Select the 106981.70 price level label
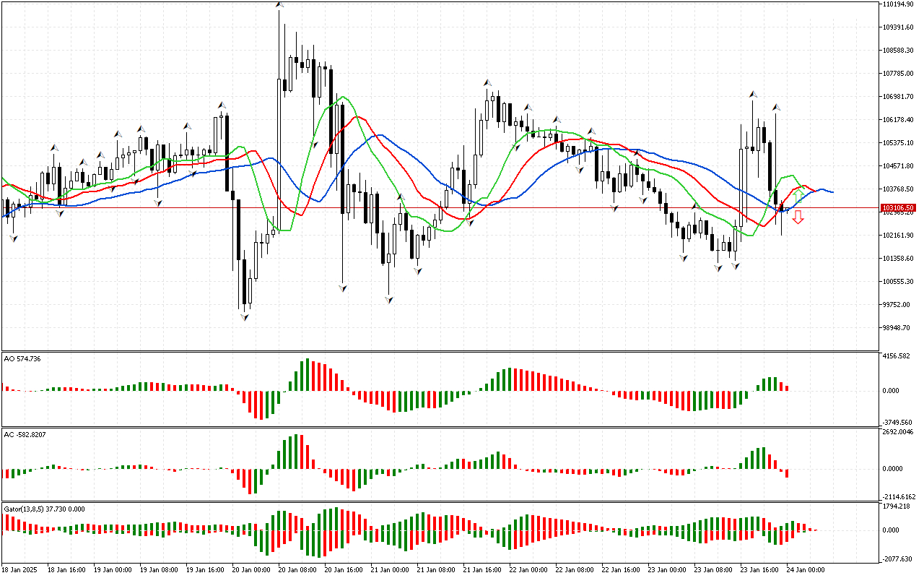The height and width of the screenshot is (578, 924). coord(898,97)
